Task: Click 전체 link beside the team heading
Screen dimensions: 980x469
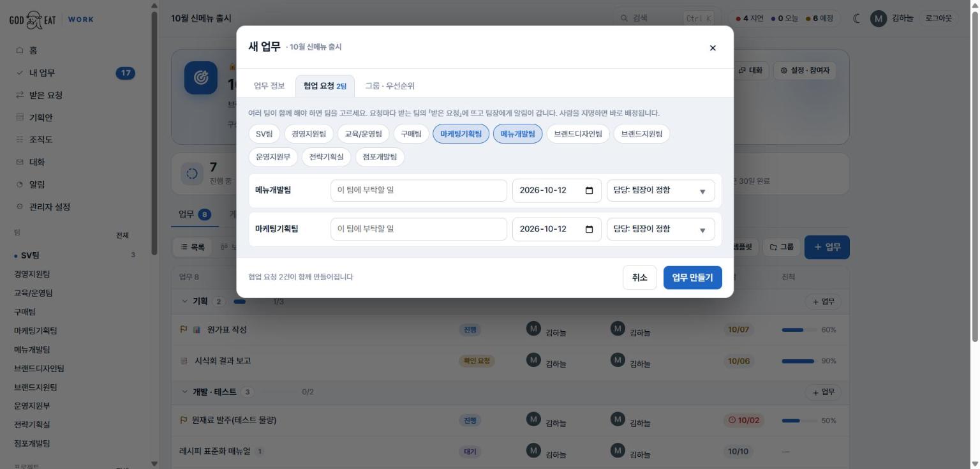Action: click(x=122, y=235)
